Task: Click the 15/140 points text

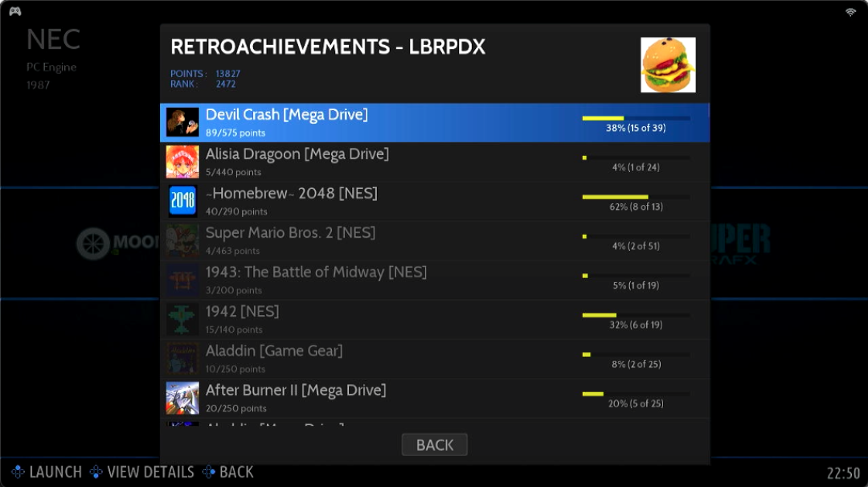Action: pos(234,329)
